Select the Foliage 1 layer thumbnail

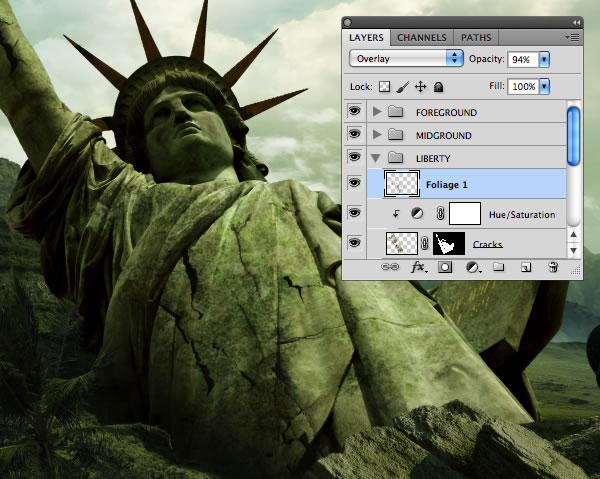point(402,184)
